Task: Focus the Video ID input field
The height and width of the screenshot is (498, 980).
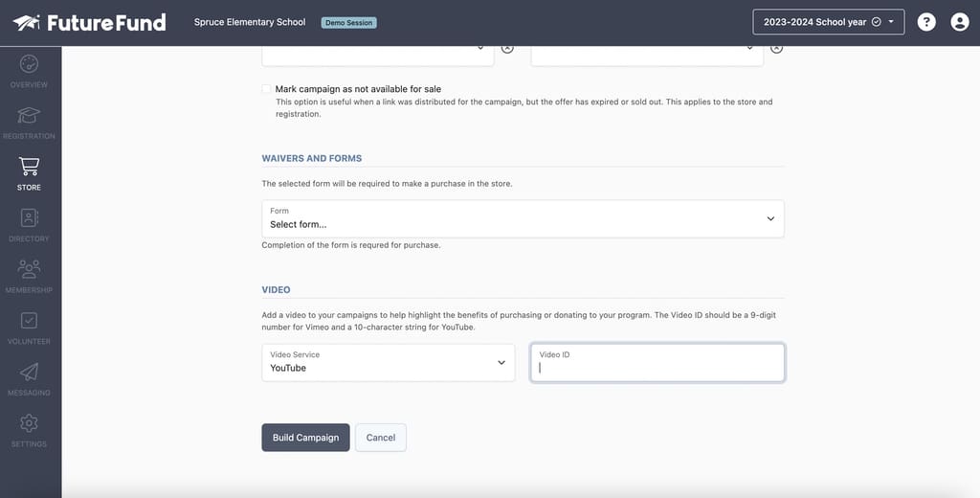Action: [657, 363]
